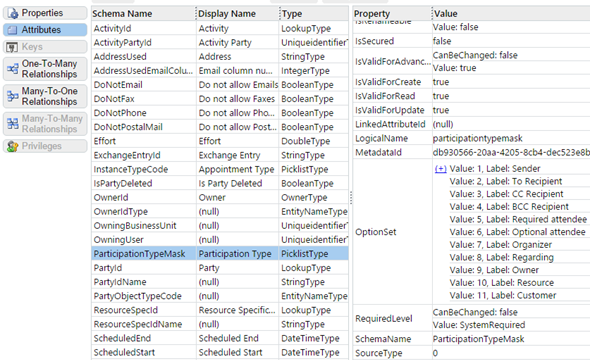
Task: Click the MetadataId GUID value
Action: click(x=511, y=153)
